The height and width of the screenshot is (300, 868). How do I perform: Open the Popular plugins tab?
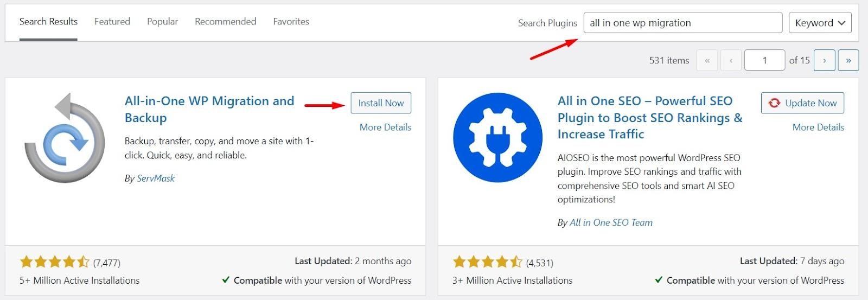click(162, 22)
